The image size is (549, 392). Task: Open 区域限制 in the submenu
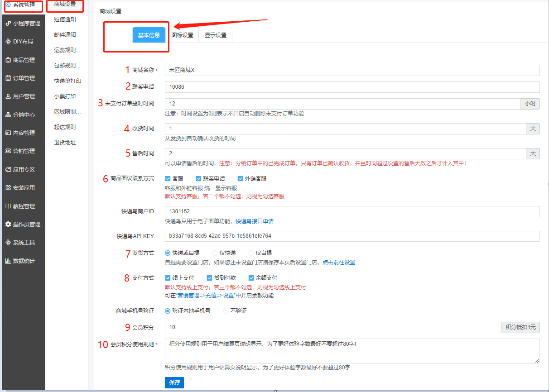click(x=67, y=112)
